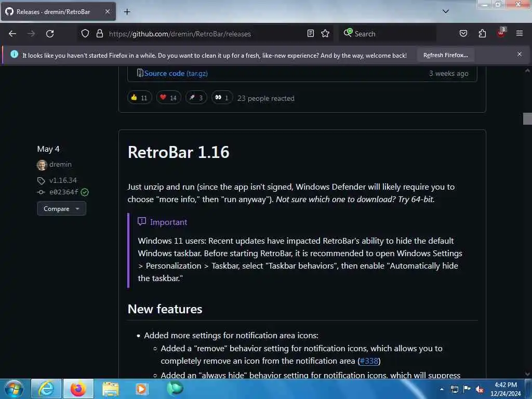Close the Releases dremin/RetroBar tab
This screenshot has width=532, height=399.
[107, 11]
